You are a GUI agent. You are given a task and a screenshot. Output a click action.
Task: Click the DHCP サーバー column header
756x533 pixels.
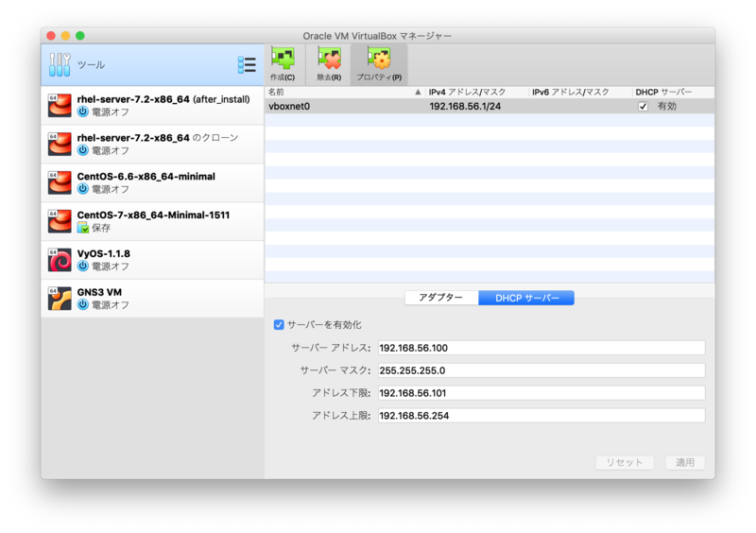pyautogui.click(x=673, y=92)
